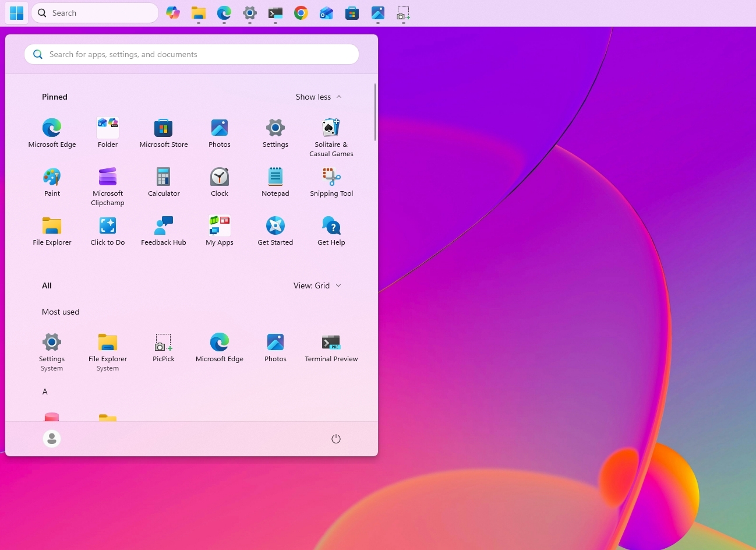
Task: Launch Notepad
Action: coord(275,182)
